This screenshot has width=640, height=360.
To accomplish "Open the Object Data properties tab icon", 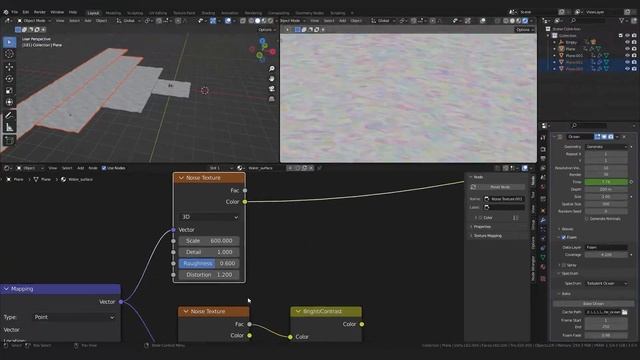I will [x=543, y=258].
